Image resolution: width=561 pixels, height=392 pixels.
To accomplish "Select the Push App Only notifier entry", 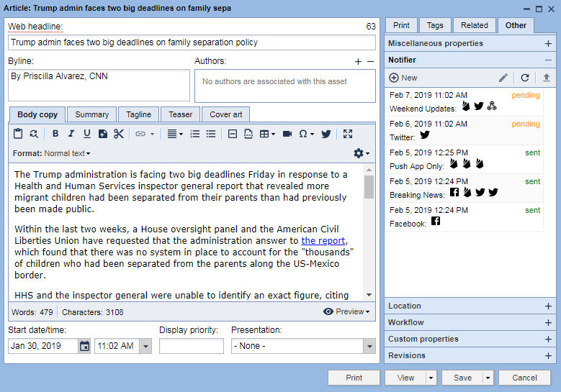I will point(464,160).
